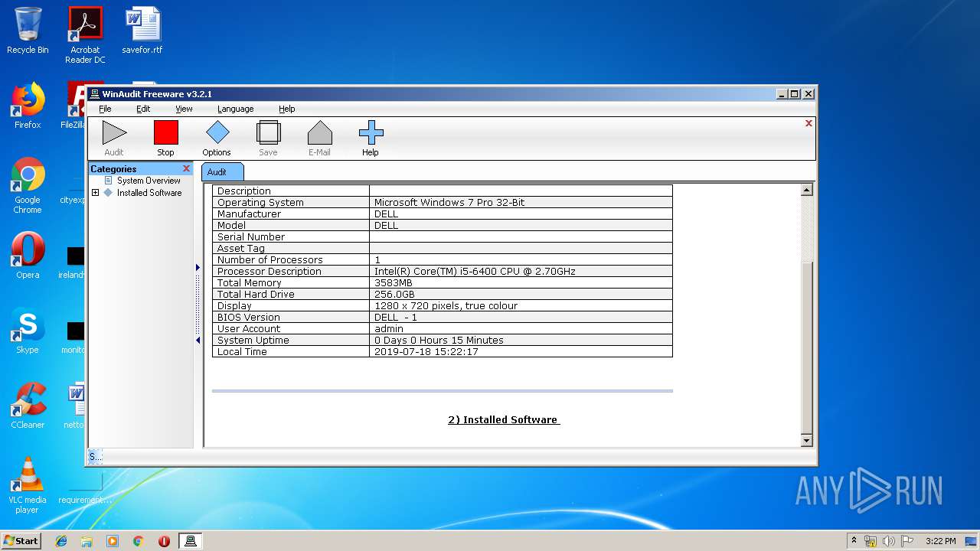
Task: Open Opera from the taskbar
Action: pyautogui.click(x=164, y=541)
